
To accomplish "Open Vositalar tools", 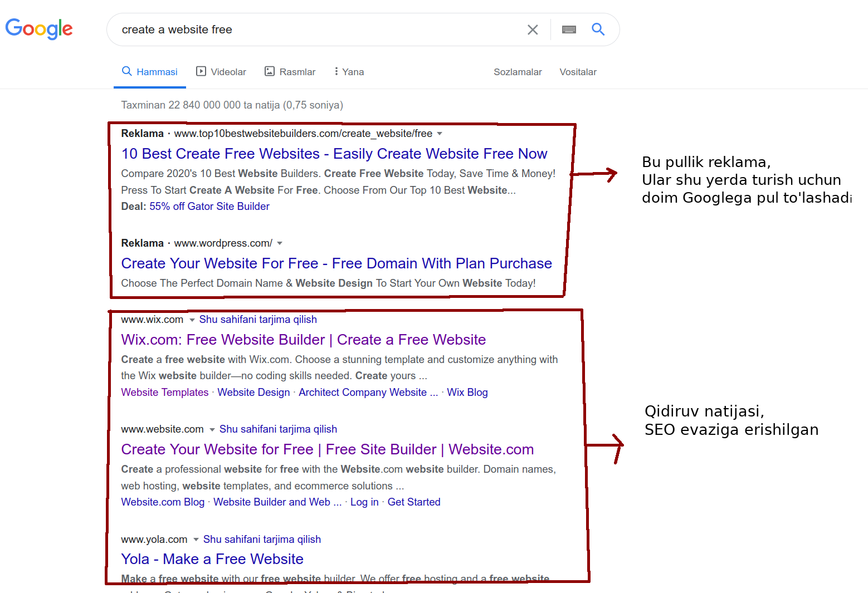I will coord(578,72).
